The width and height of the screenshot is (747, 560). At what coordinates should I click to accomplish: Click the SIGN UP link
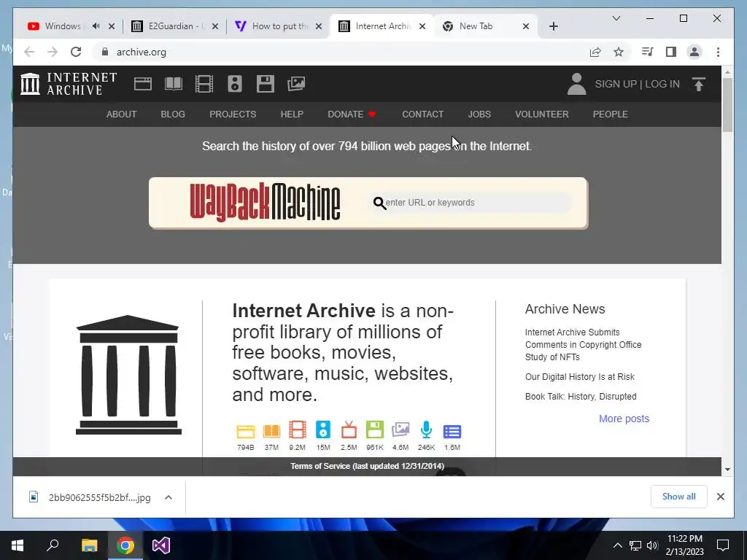pyautogui.click(x=616, y=85)
